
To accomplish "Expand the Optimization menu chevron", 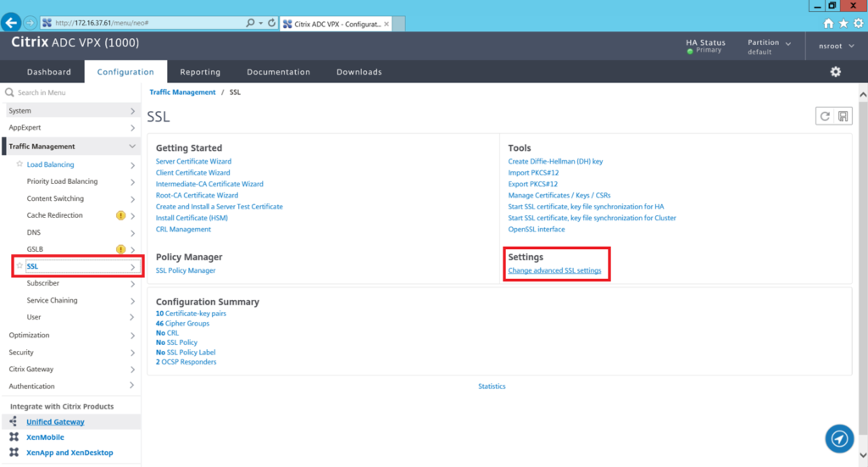I will coord(132,336).
